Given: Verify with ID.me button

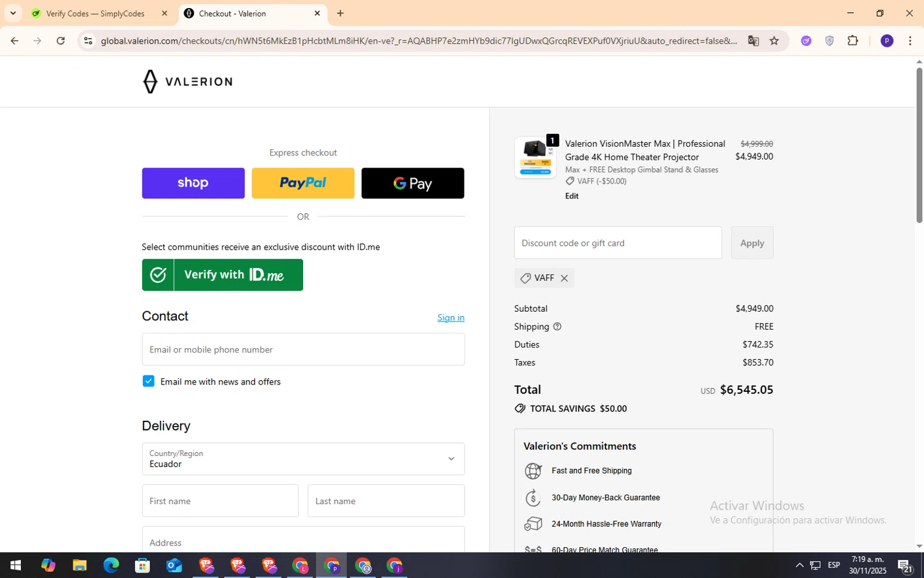Looking at the screenshot, I should [x=222, y=275].
